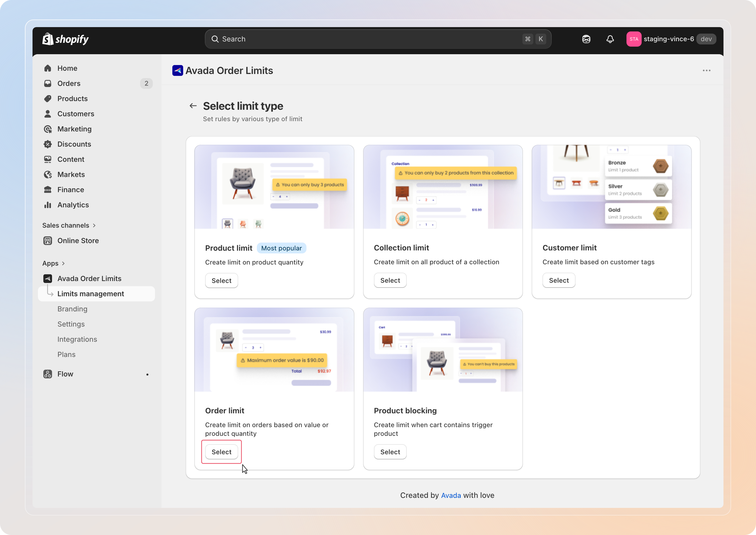This screenshot has height=535, width=756.
Task: Expand the Sales channels section
Action: (x=69, y=225)
